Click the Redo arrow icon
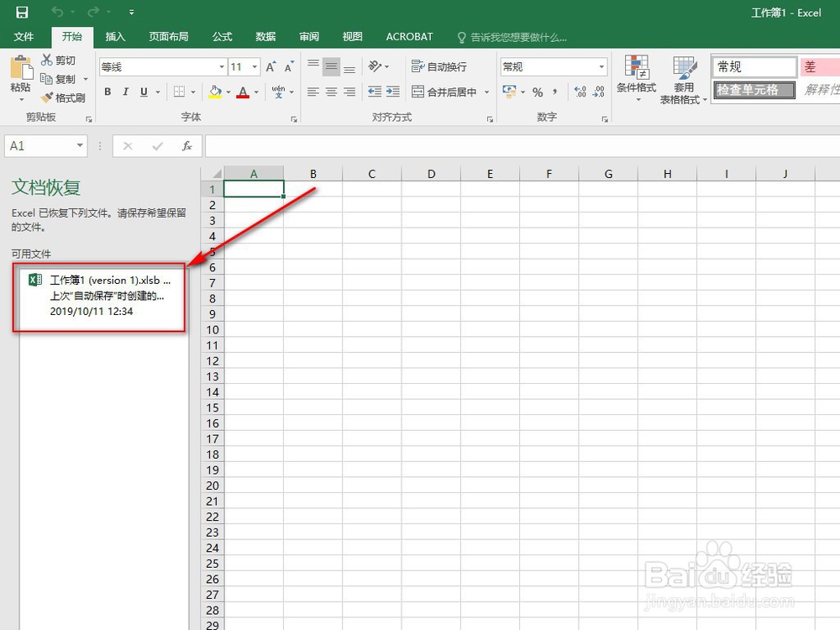 [93, 12]
